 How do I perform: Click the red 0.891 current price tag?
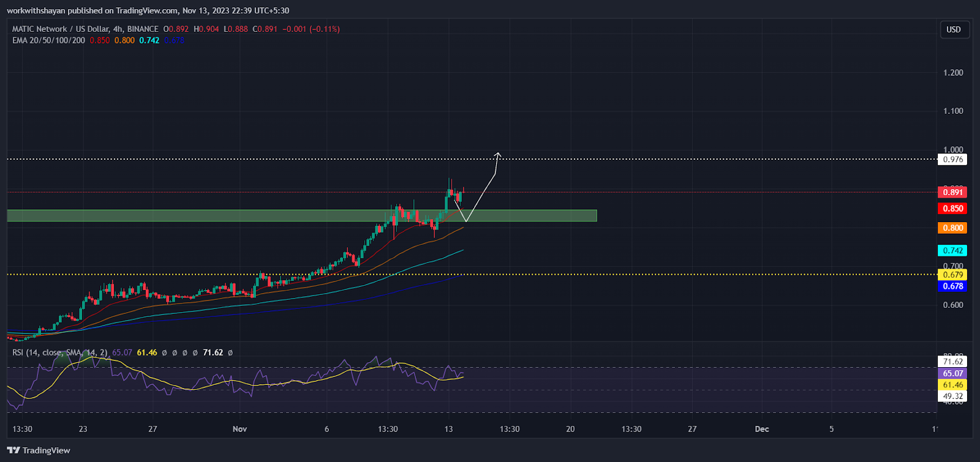(952, 192)
